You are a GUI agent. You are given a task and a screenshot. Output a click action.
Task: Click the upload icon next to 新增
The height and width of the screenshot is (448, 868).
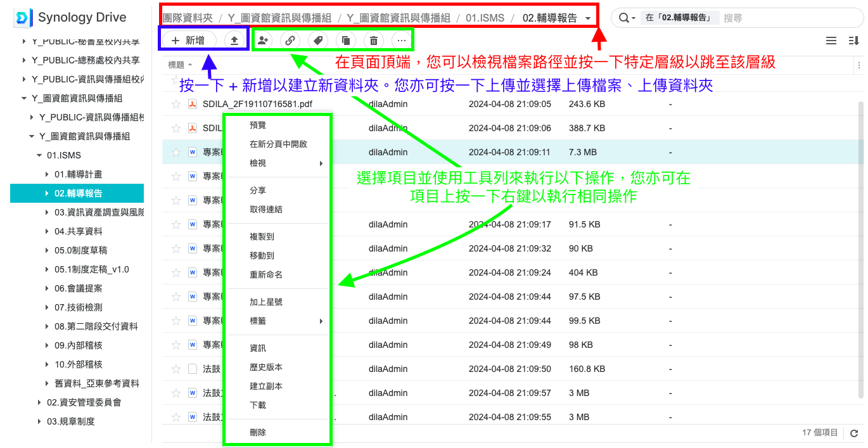234,41
